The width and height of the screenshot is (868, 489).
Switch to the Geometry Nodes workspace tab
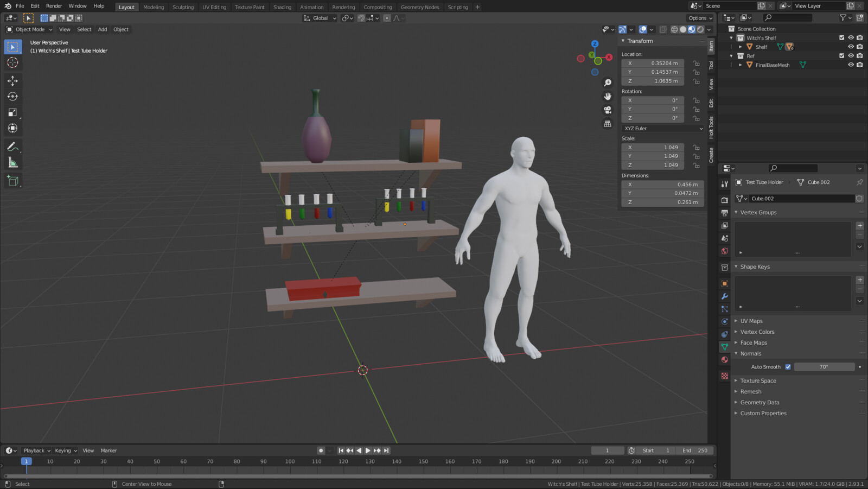420,7
